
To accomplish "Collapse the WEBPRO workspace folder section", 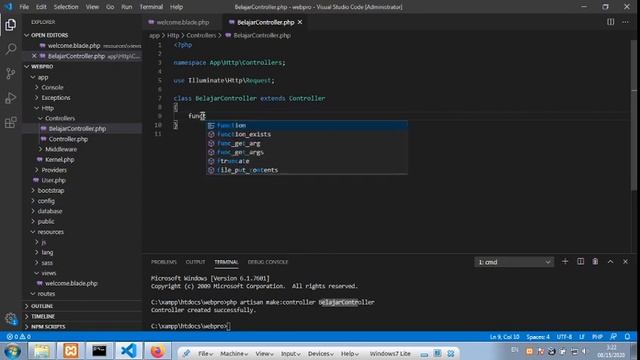I will tap(39, 66).
